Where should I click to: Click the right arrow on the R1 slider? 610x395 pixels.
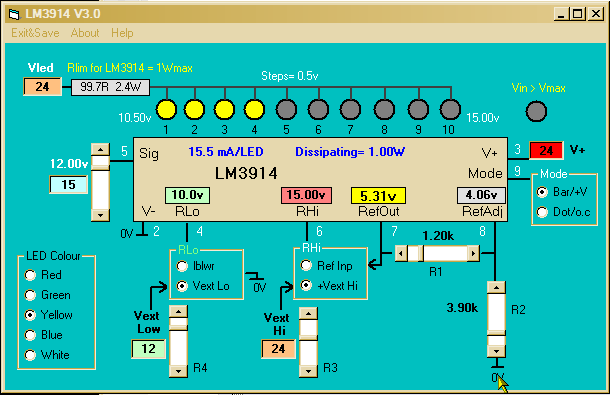[x=473, y=254]
